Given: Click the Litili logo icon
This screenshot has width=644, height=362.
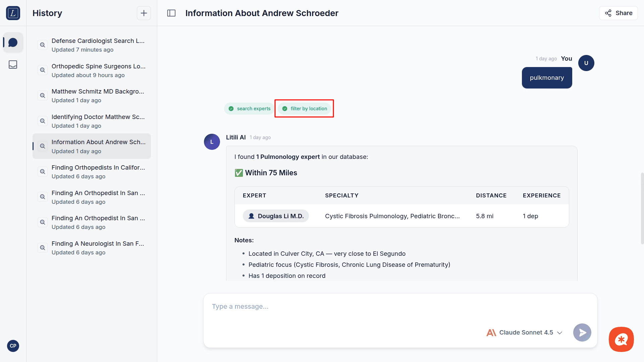Looking at the screenshot, I should click(x=13, y=13).
